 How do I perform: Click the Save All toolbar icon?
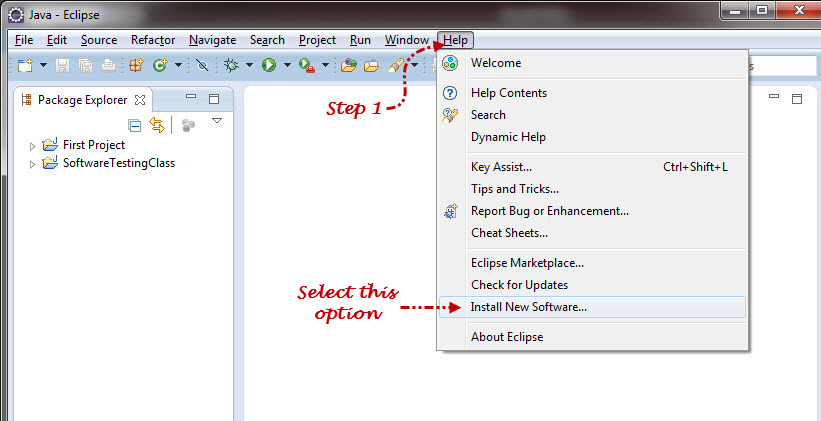[x=85, y=65]
